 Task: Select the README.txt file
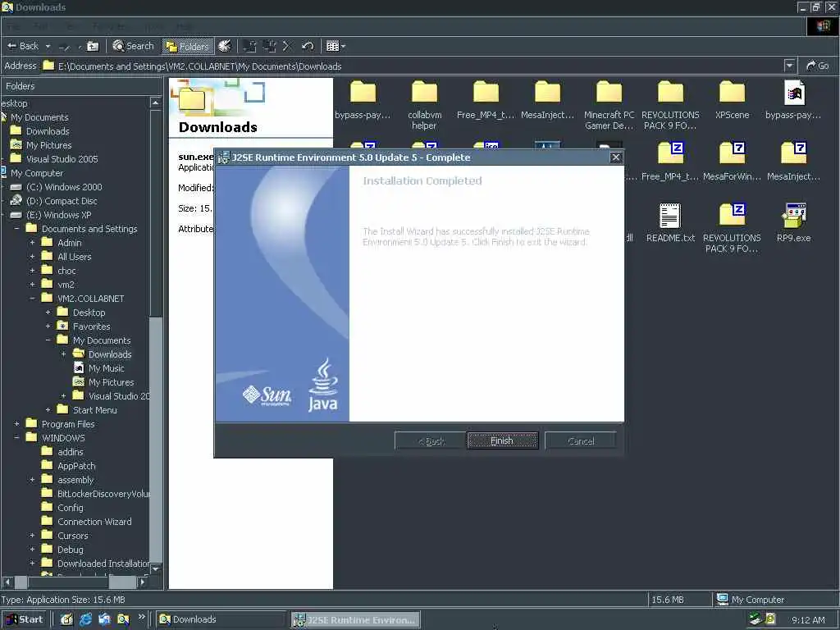point(670,223)
